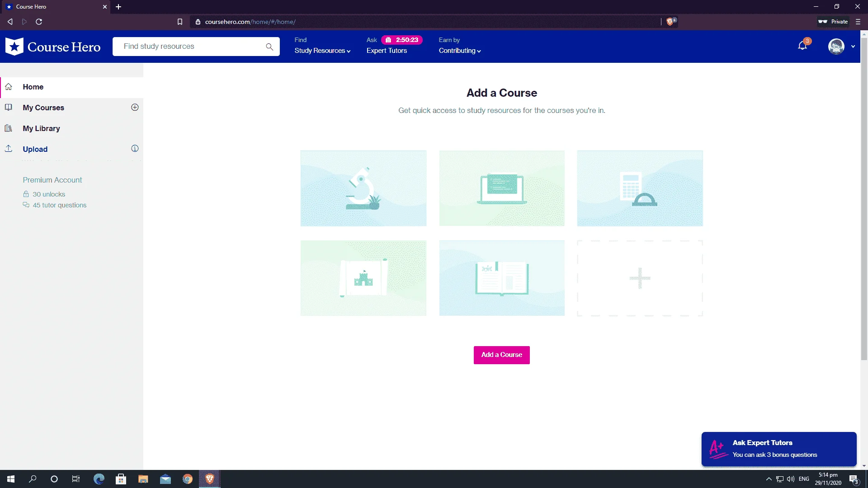This screenshot has height=488, width=868.
Task: Open File Explorer from the taskbar
Action: pos(143,479)
